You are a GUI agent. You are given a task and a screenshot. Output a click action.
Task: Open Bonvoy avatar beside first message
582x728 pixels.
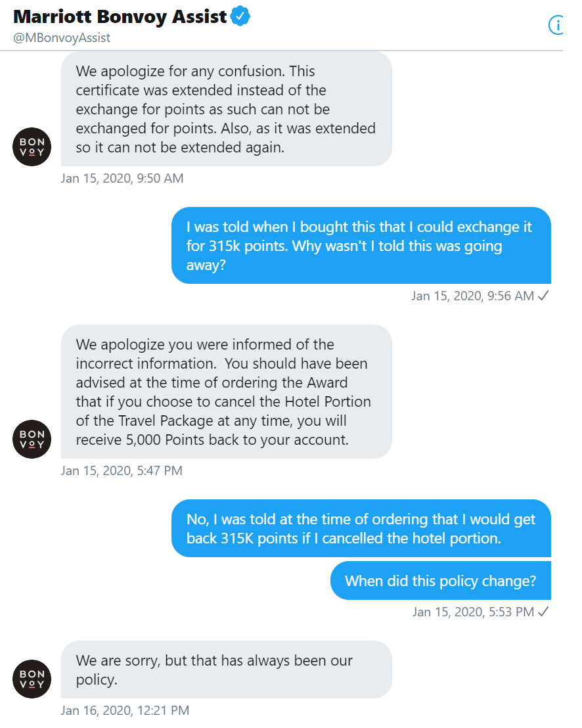click(x=32, y=147)
